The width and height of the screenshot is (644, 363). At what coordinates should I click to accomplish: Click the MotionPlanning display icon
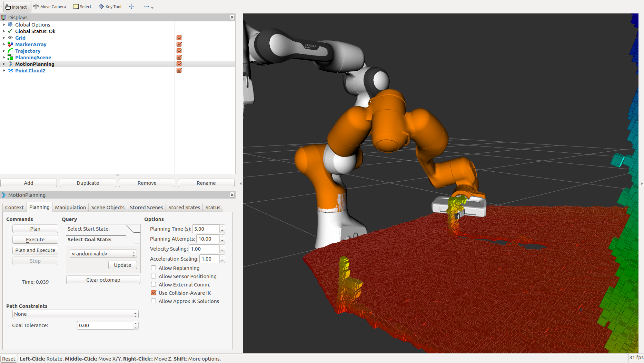10,64
